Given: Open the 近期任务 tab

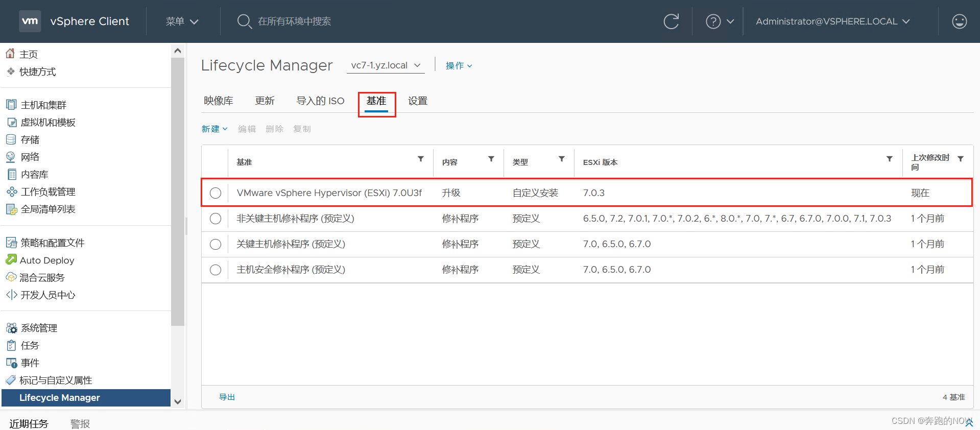Looking at the screenshot, I should [x=29, y=423].
